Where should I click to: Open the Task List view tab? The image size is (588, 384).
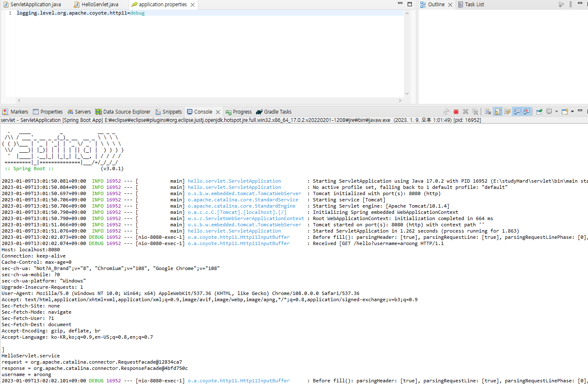tap(471, 5)
